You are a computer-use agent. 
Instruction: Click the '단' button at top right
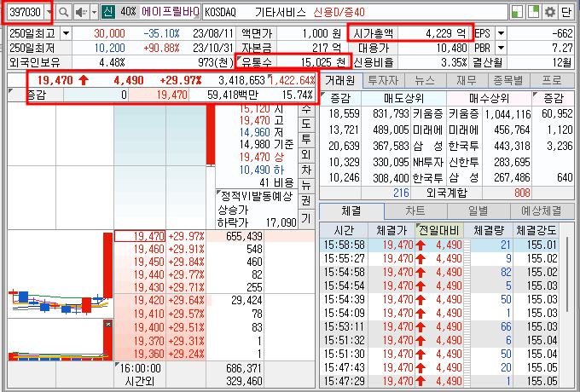coord(566,12)
